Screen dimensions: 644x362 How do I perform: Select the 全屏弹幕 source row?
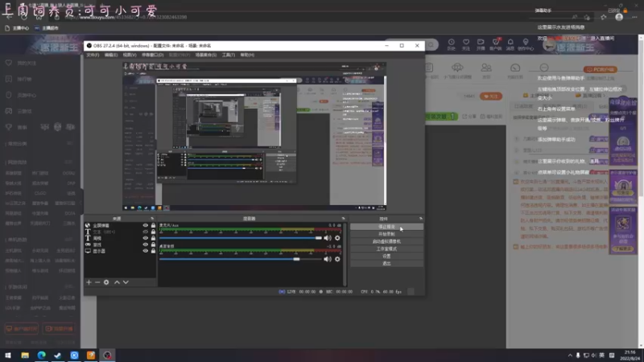coord(120,225)
